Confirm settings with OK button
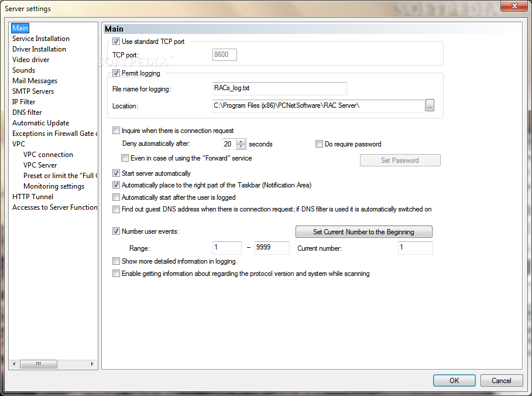The height and width of the screenshot is (396, 532). point(454,380)
